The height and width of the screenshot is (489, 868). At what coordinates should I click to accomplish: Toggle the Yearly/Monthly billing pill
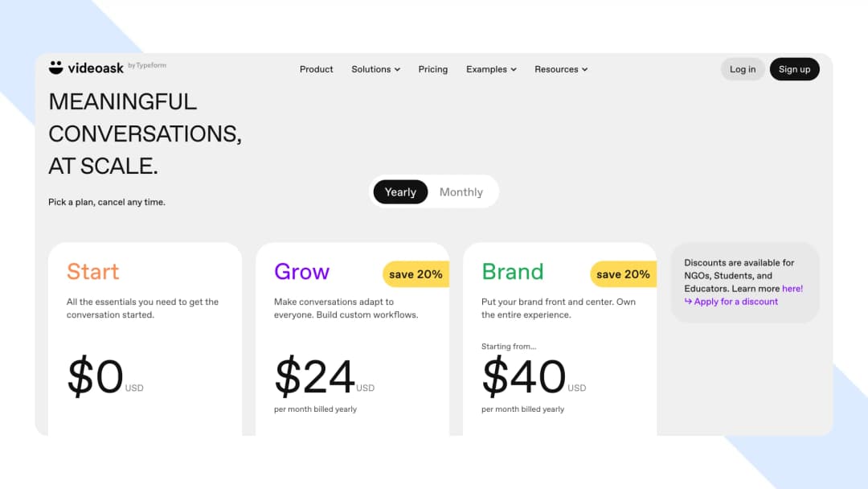click(434, 191)
